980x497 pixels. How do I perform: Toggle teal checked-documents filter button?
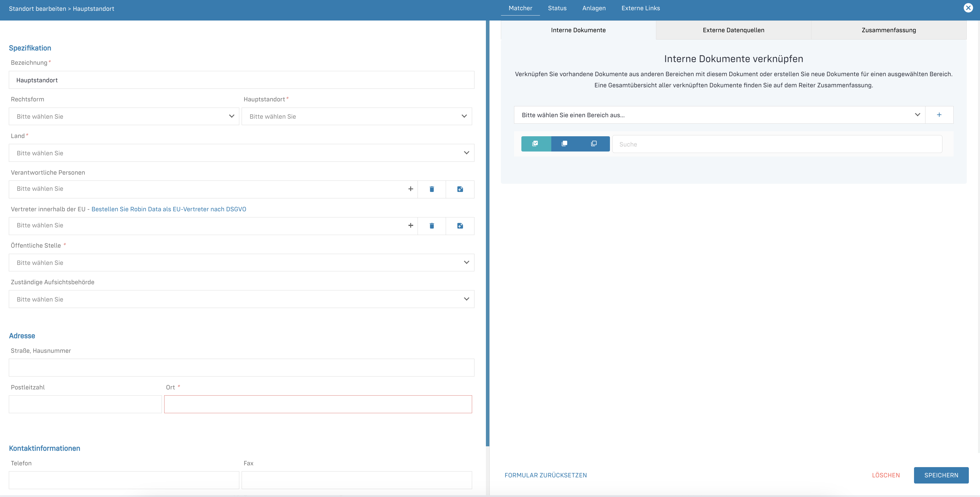[535, 144]
